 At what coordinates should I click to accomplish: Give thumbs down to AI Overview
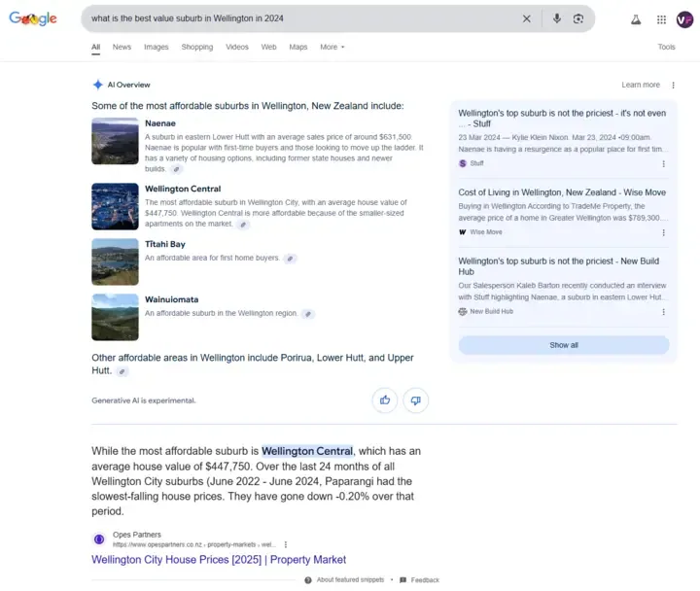pos(416,400)
